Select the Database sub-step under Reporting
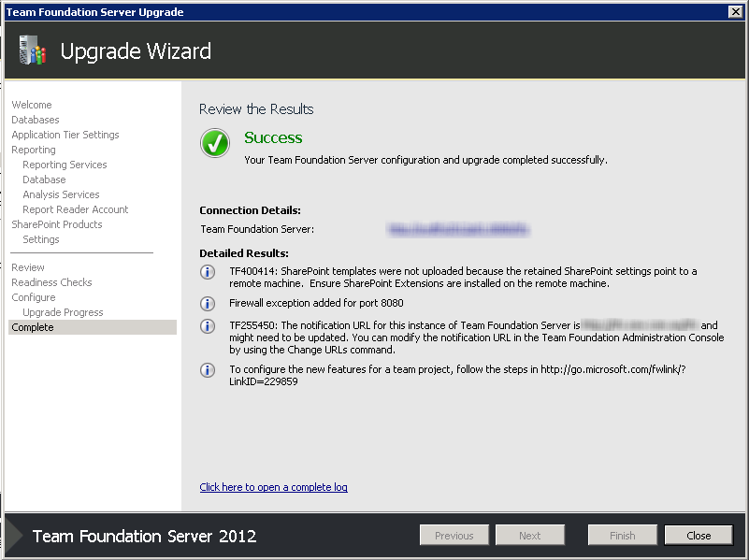 coord(44,179)
